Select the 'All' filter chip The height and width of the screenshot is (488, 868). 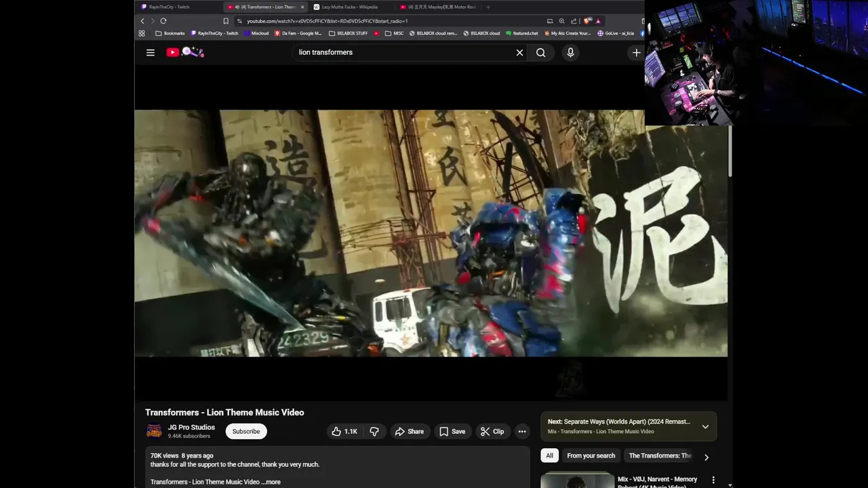click(x=549, y=456)
